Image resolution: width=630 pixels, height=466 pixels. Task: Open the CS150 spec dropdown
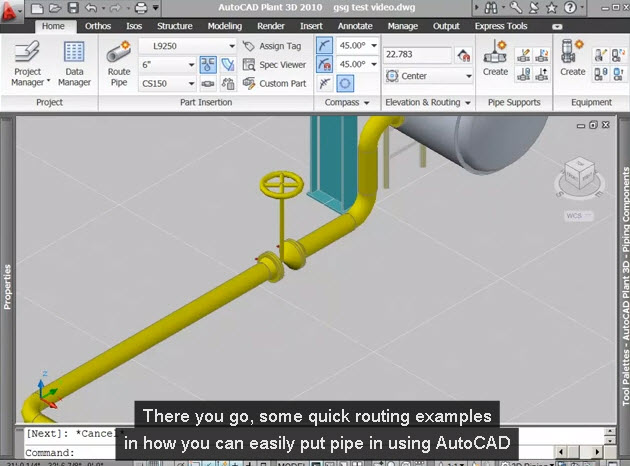click(192, 84)
